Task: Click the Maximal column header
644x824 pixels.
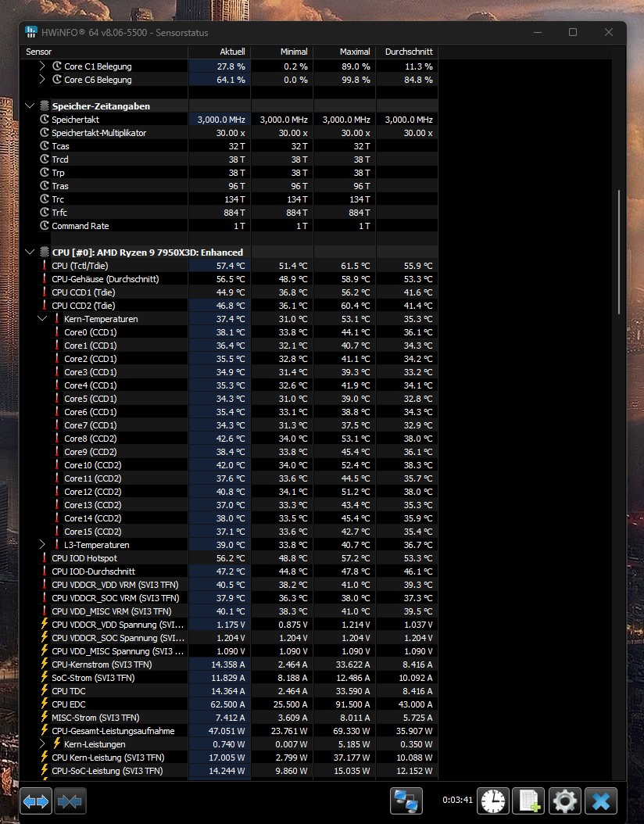Action: pos(345,52)
